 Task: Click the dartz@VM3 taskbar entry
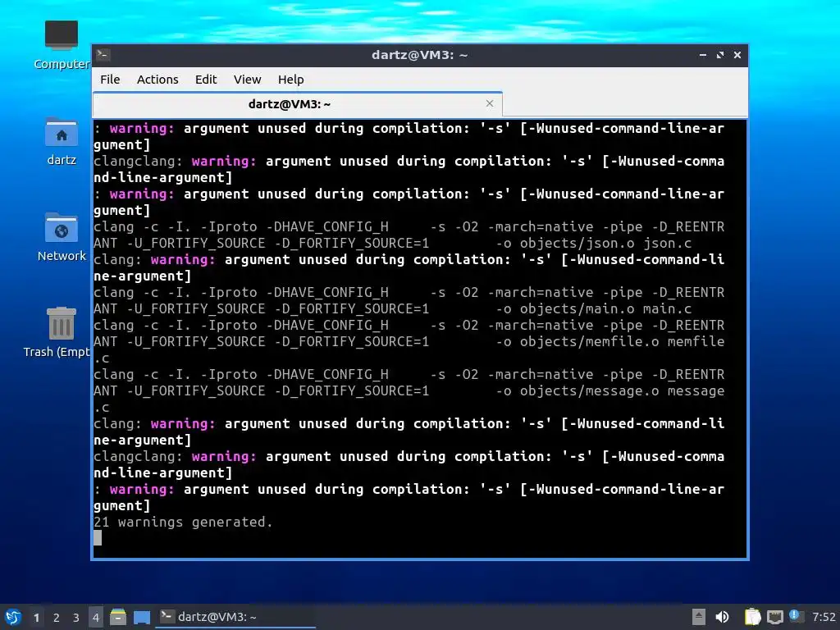tap(235, 617)
